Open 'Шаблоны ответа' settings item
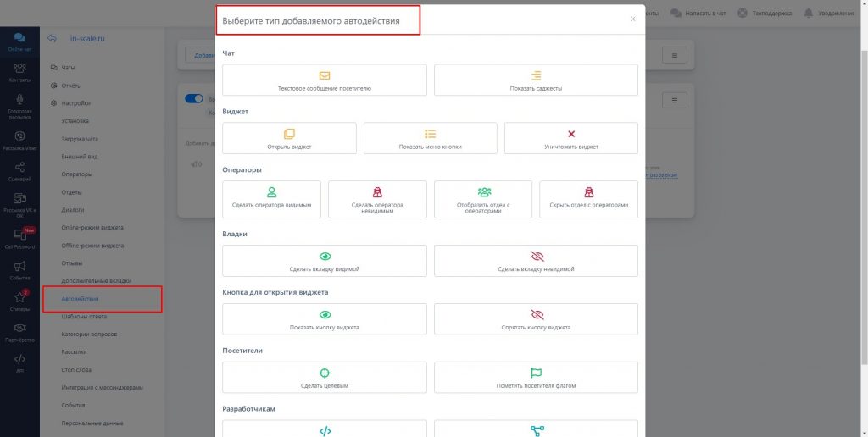The height and width of the screenshot is (437, 868). coord(84,317)
